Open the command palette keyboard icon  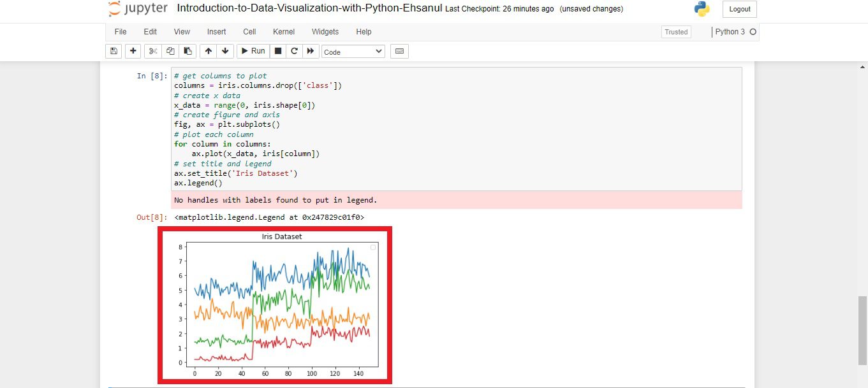pos(399,51)
